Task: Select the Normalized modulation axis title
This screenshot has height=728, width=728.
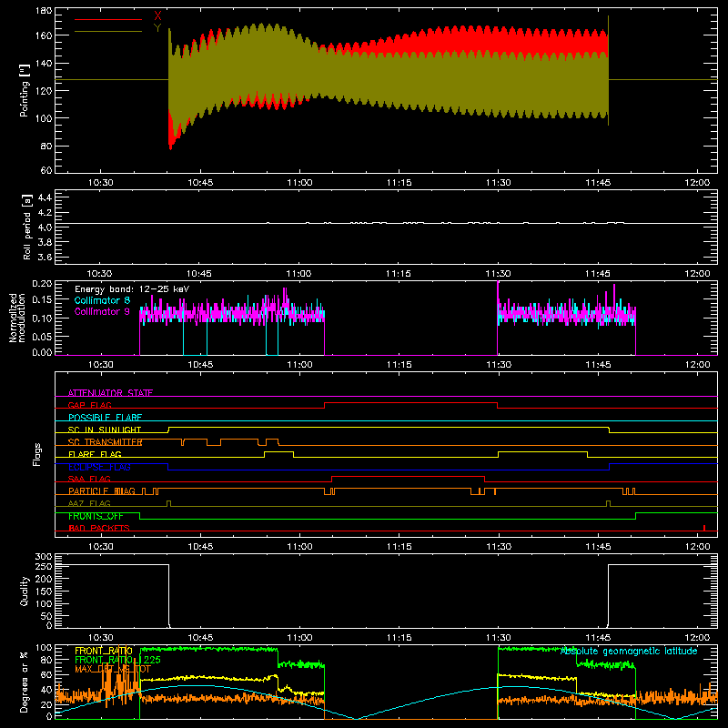Action: pos(16,318)
